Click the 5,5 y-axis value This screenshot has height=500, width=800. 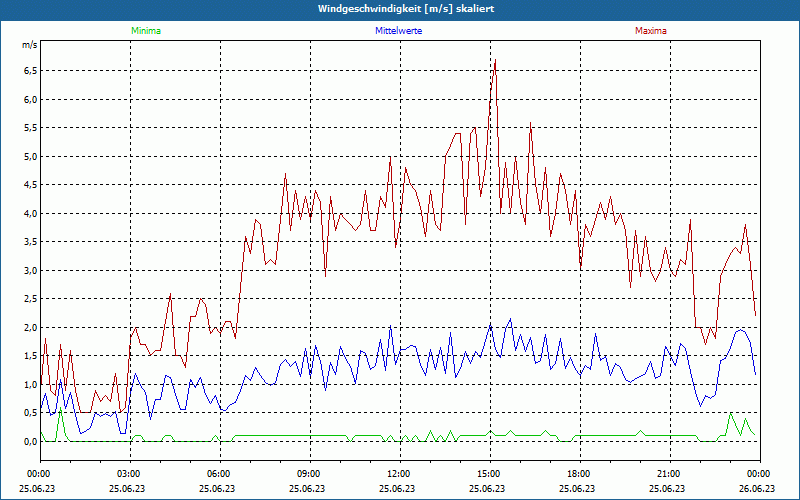[x=30, y=128]
